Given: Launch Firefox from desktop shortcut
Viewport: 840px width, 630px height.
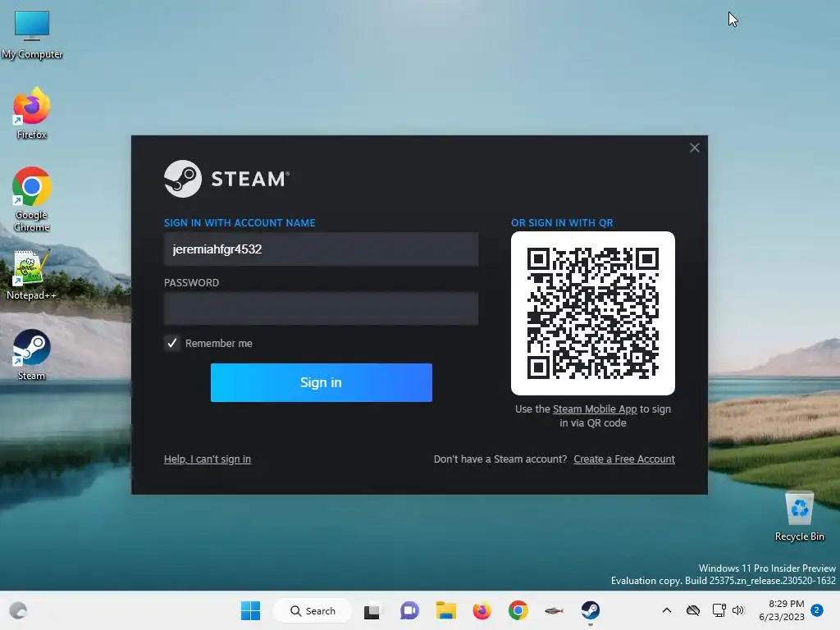Looking at the screenshot, I should pos(32,113).
